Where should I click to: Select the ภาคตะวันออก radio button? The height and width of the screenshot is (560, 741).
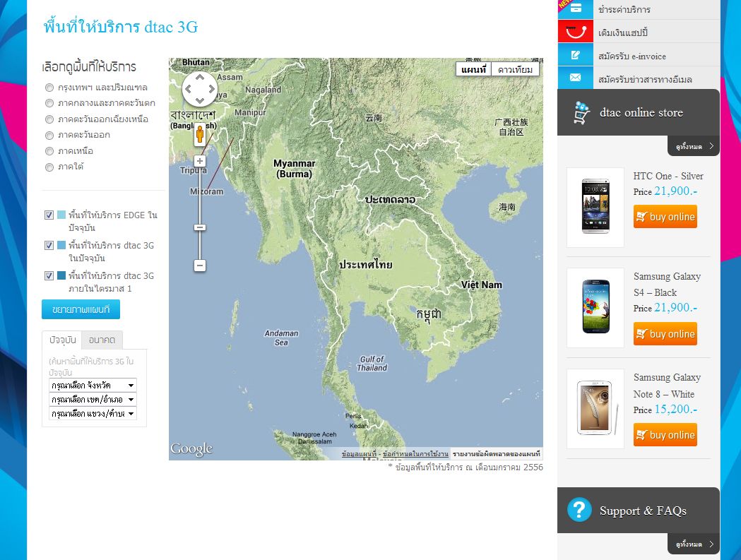[x=49, y=135]
